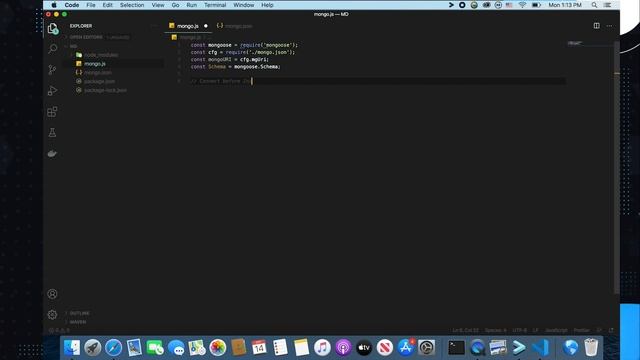The width and height of the screenshot is (640, 360).
Task: Open the Go menu
Action: tap(176, 5)
